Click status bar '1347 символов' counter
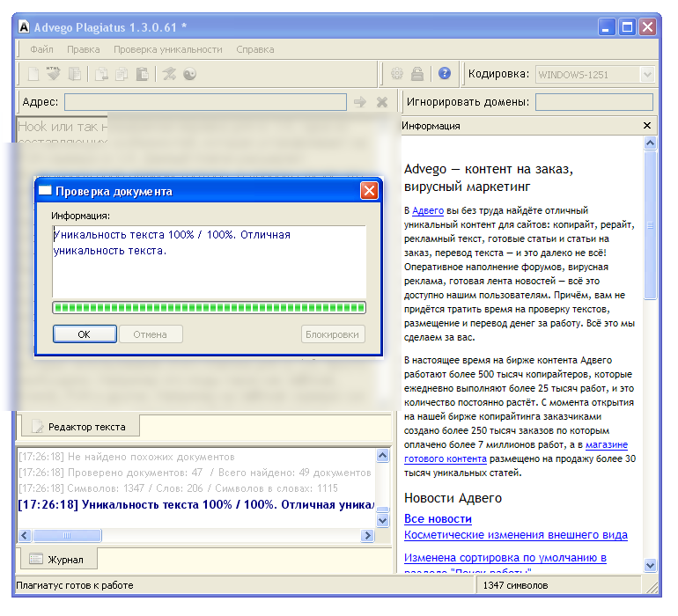The width and height of the screenshot is (678, 616). tap(515, 585)
